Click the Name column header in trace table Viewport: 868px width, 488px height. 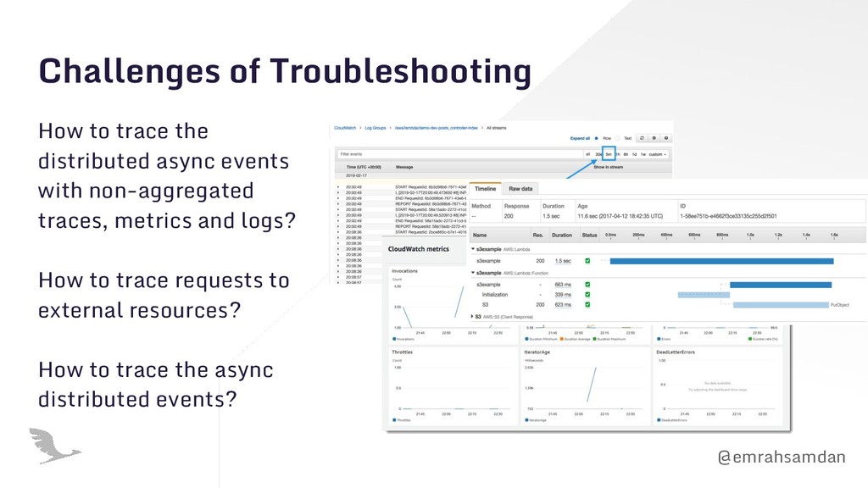pos(480,236)
